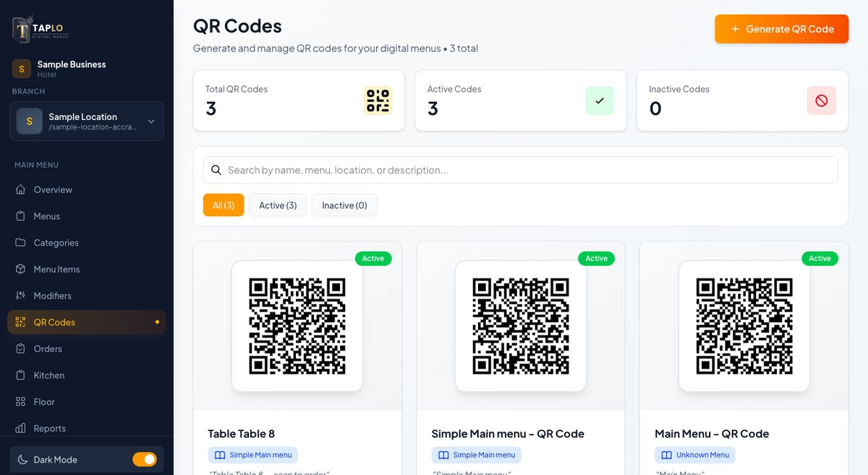Click the Main Menu - QR Code title
Viewport: 868px width, 475px height.
(712, 434)
